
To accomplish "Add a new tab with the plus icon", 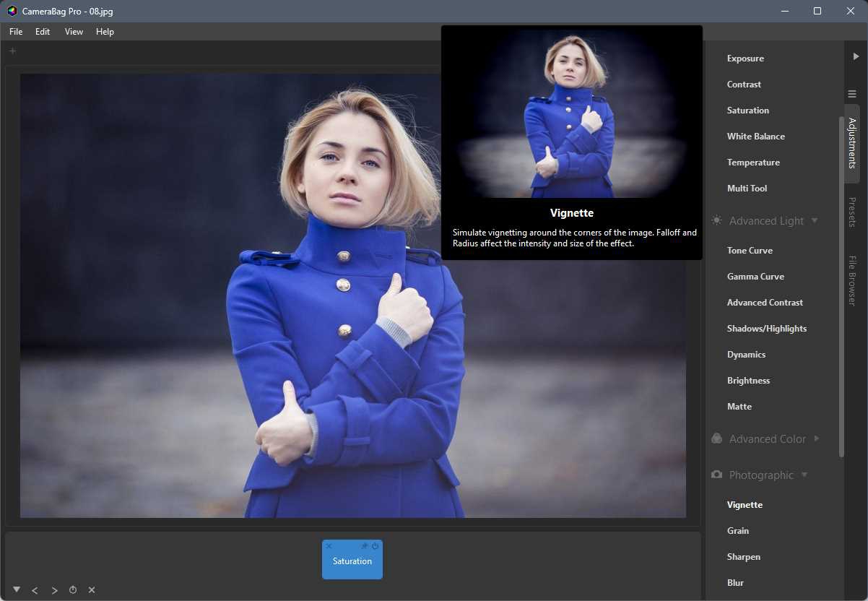I will click(x=12, y=51).
